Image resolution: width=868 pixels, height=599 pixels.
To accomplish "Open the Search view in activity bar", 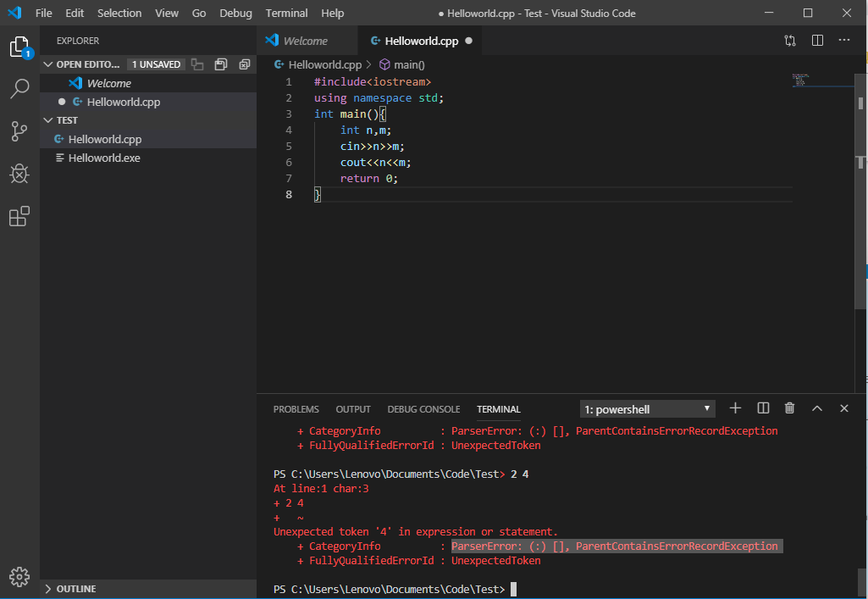I will pyautogui.click(x=19, y=88).
